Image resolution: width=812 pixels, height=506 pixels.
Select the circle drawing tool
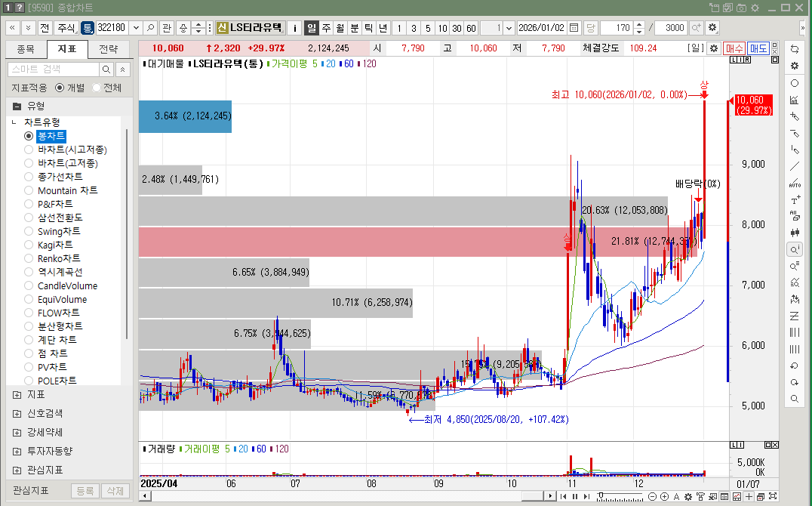pos(795,83)
